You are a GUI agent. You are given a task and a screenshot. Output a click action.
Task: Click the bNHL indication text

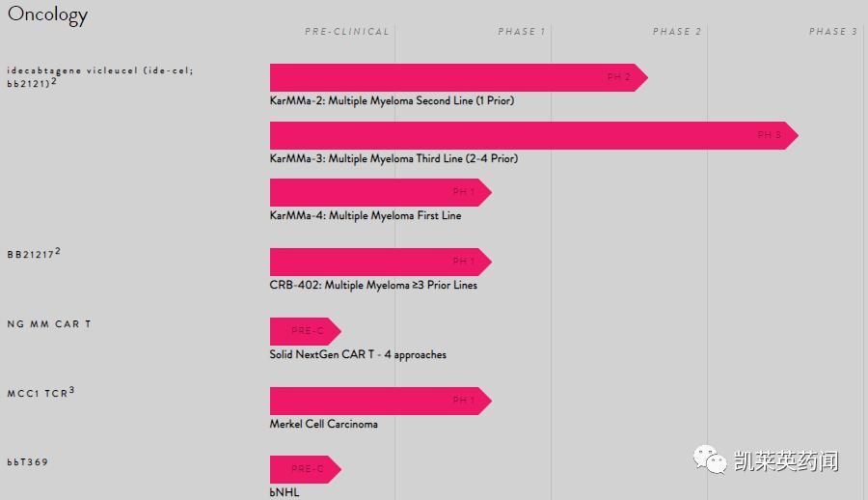click(285, 492)
